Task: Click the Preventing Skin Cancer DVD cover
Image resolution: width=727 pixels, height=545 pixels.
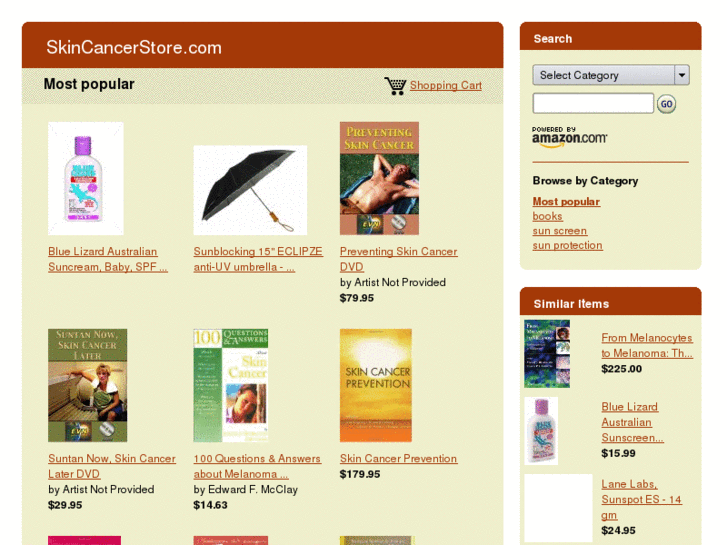Action: (x=379, y=179)
